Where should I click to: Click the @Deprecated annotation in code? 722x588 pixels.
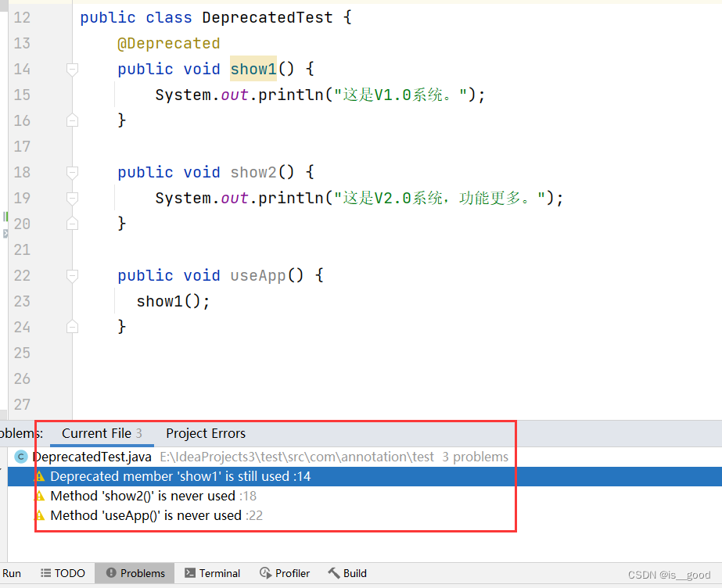pyautogui.click(x=169, y=43)
